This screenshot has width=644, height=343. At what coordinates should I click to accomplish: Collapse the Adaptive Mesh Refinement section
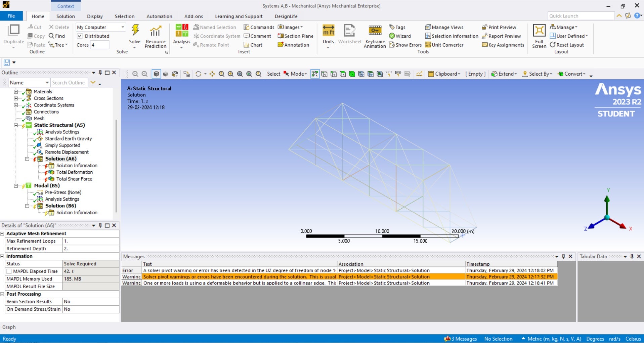(x=2, y=233)
